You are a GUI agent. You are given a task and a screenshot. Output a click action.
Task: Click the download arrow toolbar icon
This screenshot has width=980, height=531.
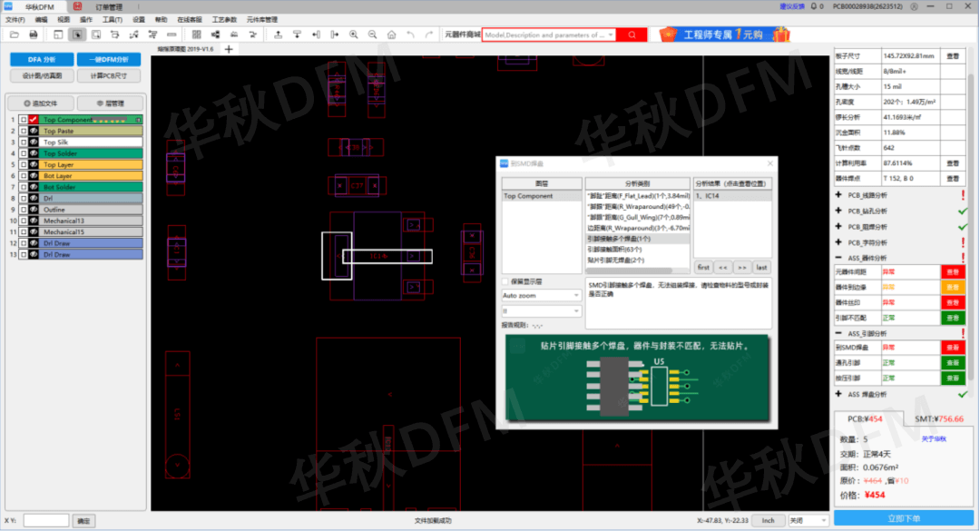[x=297, y=35]
